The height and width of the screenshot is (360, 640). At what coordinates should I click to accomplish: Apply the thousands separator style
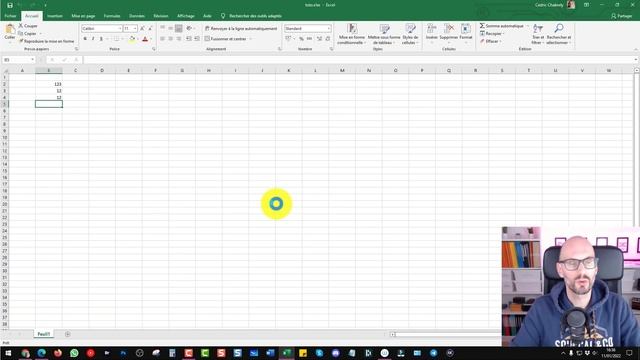[x=309, y=39]
